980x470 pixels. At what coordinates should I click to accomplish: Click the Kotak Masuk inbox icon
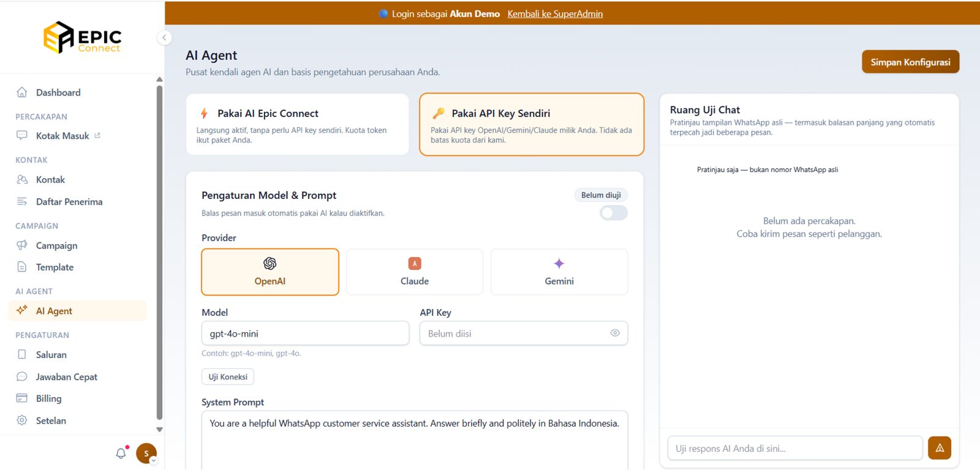coord(22,135)
